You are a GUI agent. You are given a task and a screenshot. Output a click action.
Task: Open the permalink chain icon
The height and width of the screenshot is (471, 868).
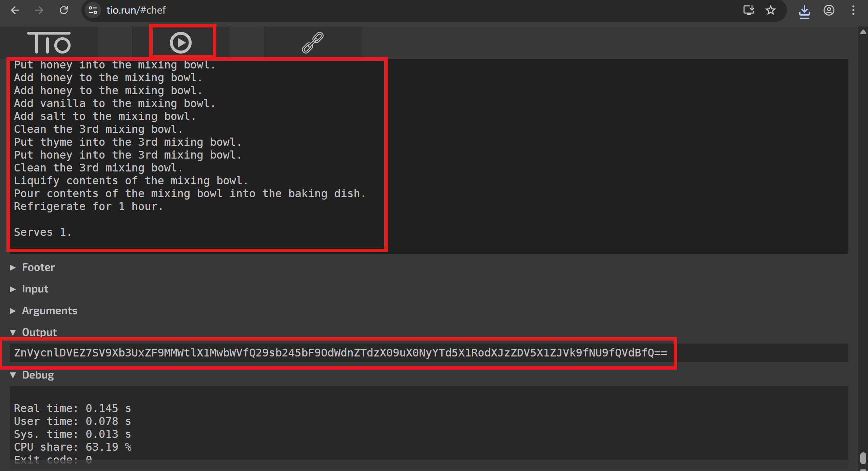pyautogui.click(x=312, y=43)
